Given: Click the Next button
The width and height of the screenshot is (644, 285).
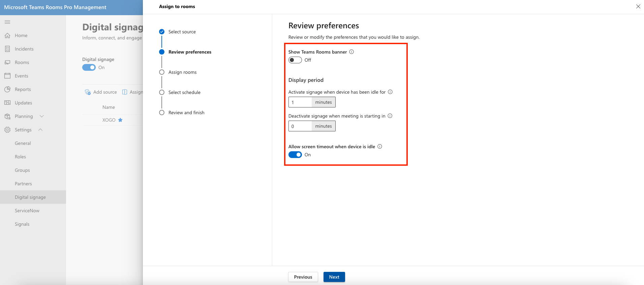Looking at the screenshot, I should (x=334, y=277).
